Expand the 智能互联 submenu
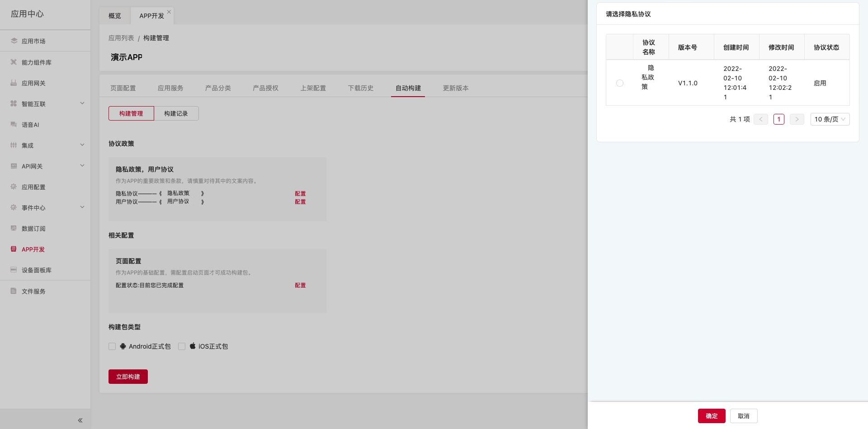 click(x=82, y=103)
